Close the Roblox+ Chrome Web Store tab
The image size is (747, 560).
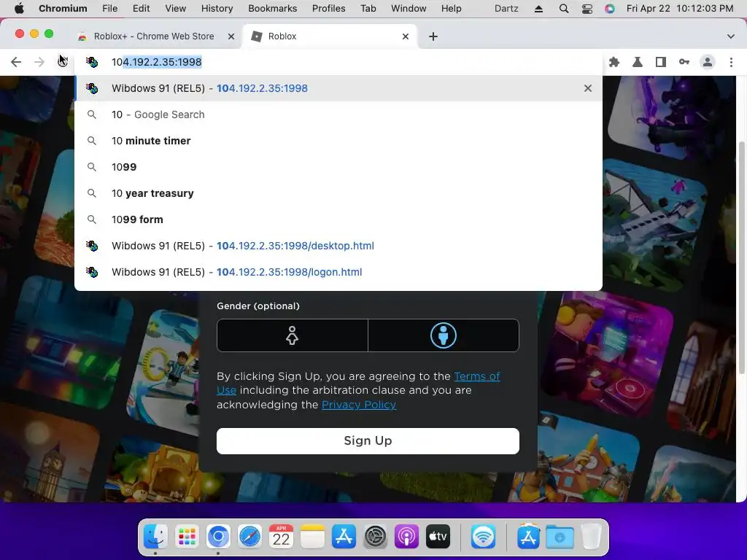[x=231, y=36]
